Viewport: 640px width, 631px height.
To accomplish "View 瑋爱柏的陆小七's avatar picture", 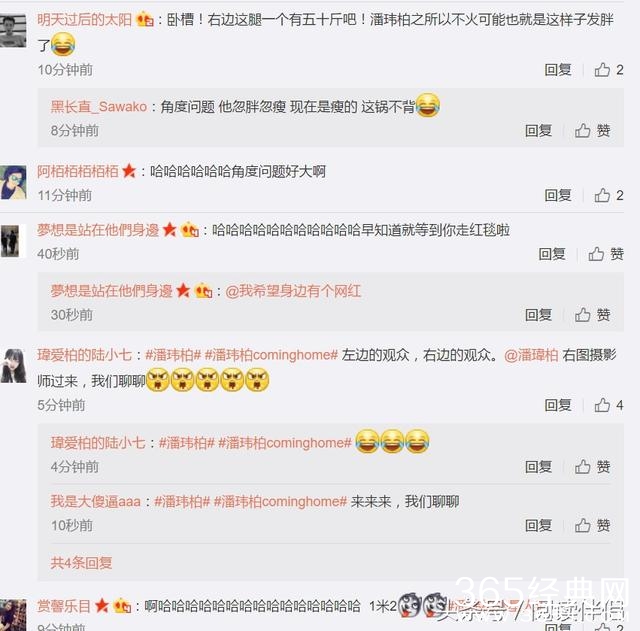I will 13,366.
